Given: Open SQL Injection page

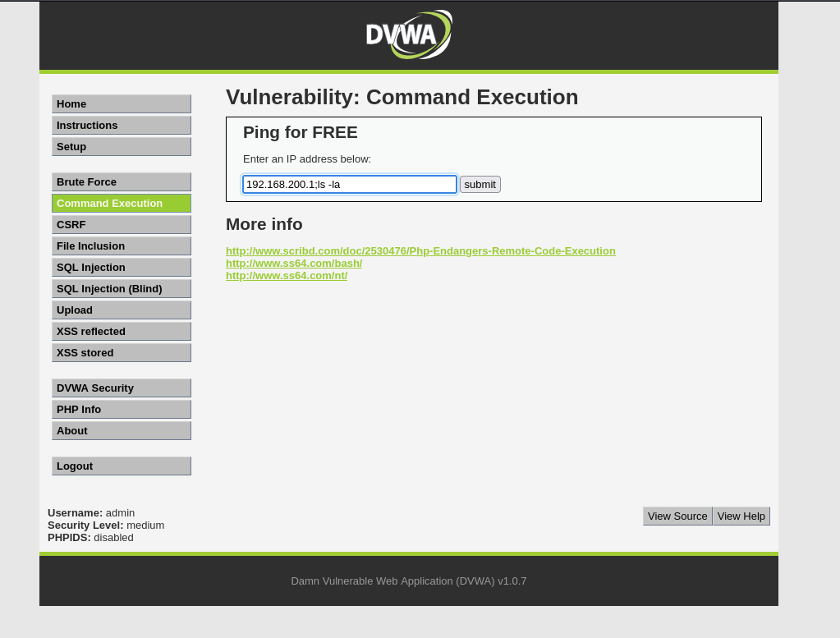Looking at the screenshot, I should 122,268.
